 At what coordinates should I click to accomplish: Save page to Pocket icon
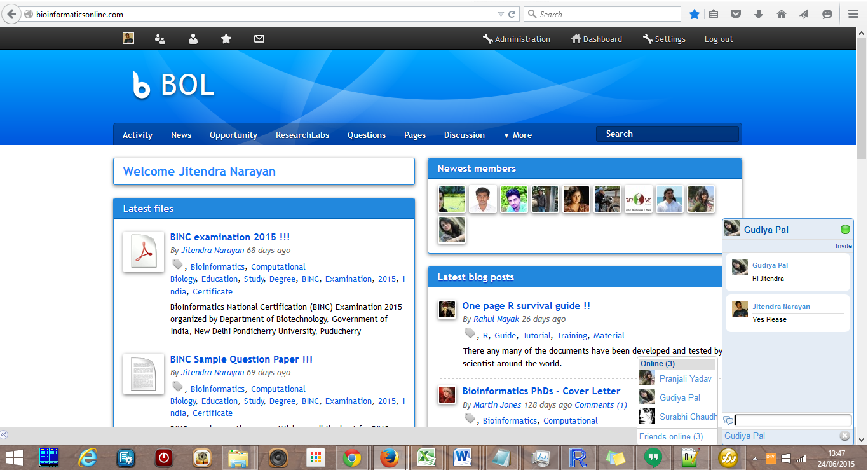pyautogui.click(x=736, y=14)
